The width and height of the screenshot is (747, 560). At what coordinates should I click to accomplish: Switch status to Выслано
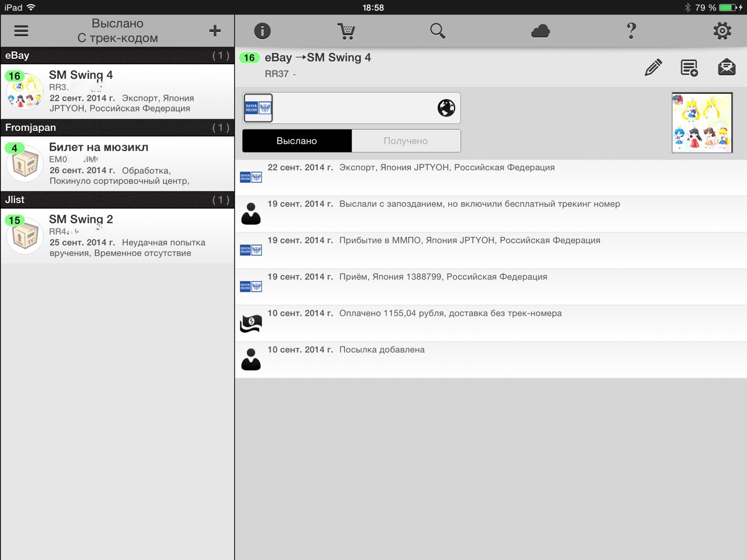pyautogui.click(x=296, y=141)
